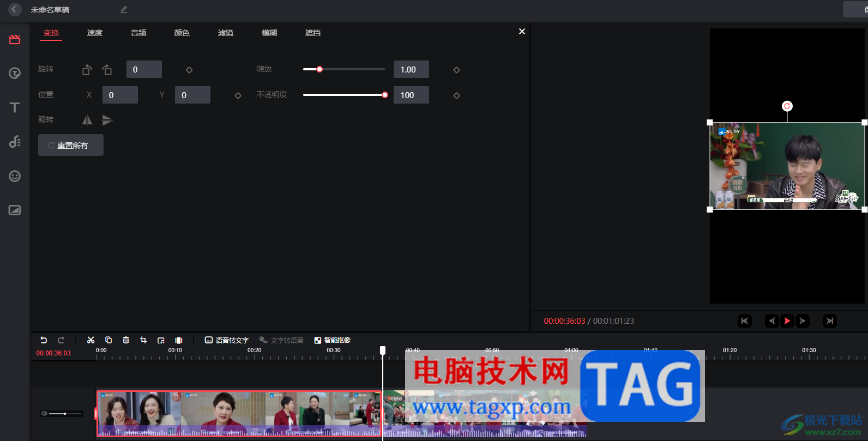Switch to the 颜色 tab
Viewport: 868px width, 441px height.
pos(182,33)
